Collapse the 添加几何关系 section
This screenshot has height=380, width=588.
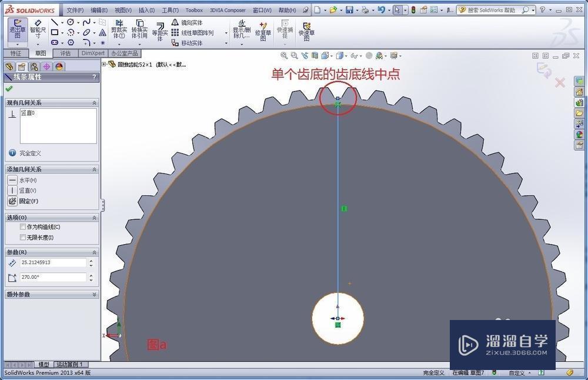pos(94,169)
